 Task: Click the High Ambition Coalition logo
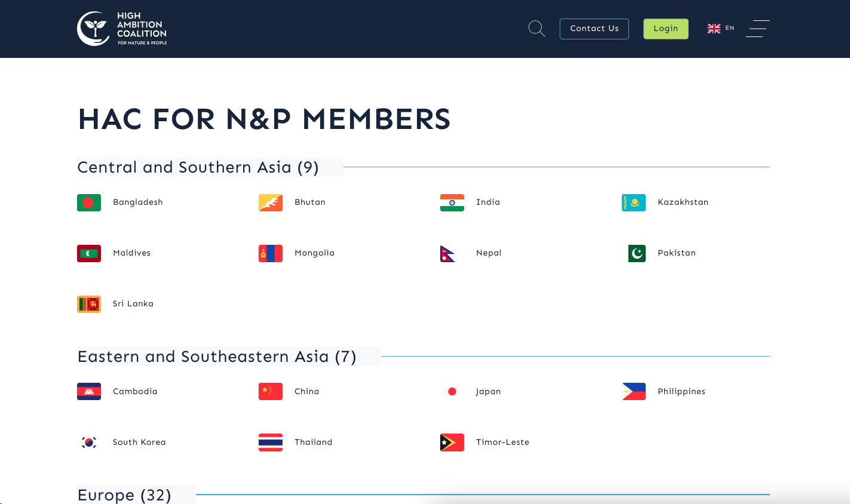tap(122, 29)
